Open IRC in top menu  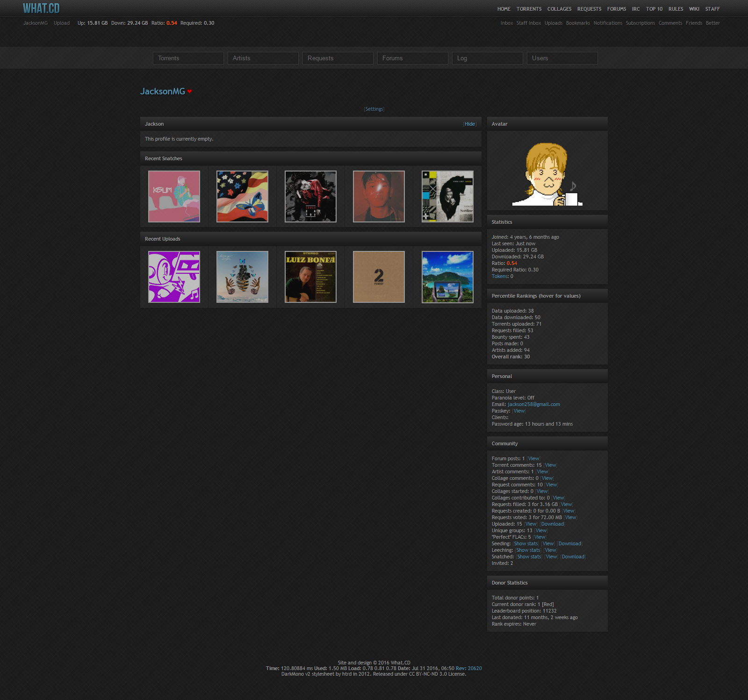(636, 9)
